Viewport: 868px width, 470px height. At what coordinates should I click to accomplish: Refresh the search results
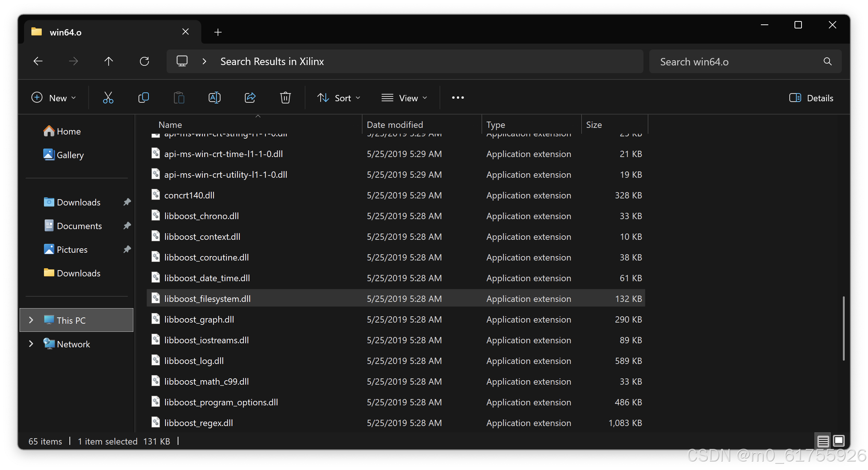(144, 61)
